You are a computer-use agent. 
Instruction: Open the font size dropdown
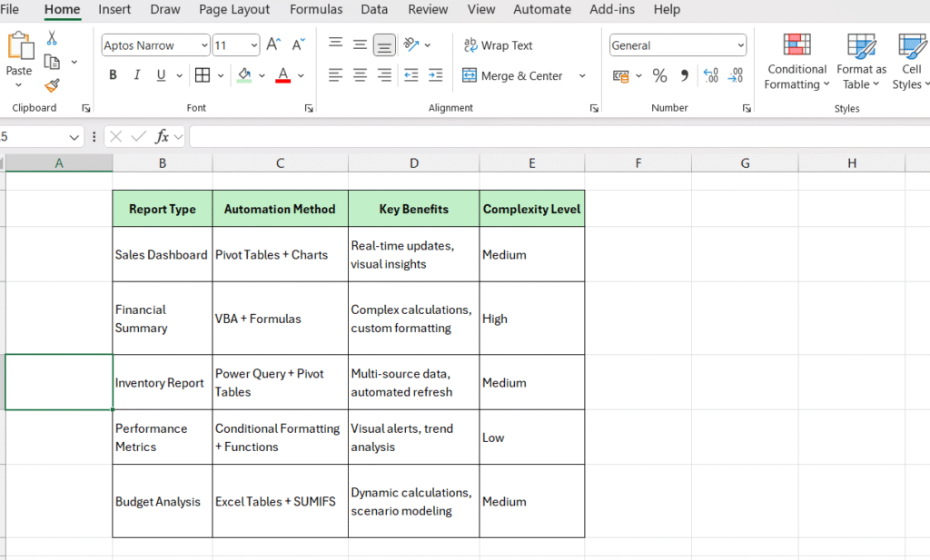point(254,45)
